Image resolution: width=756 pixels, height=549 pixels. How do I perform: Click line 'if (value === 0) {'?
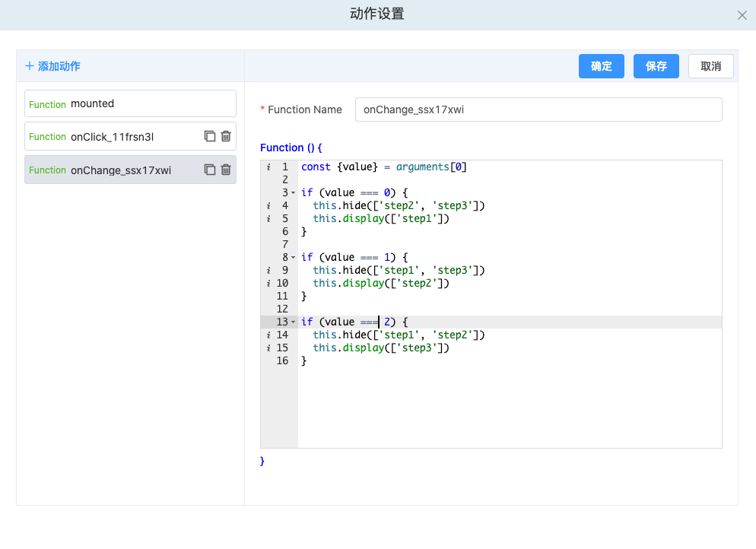coord(354,193)
